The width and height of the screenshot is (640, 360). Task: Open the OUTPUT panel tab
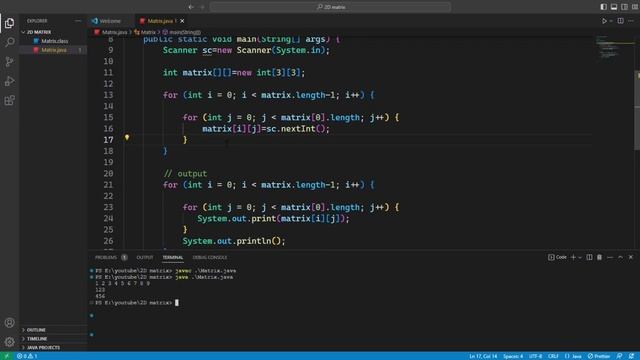click(144, 258)
